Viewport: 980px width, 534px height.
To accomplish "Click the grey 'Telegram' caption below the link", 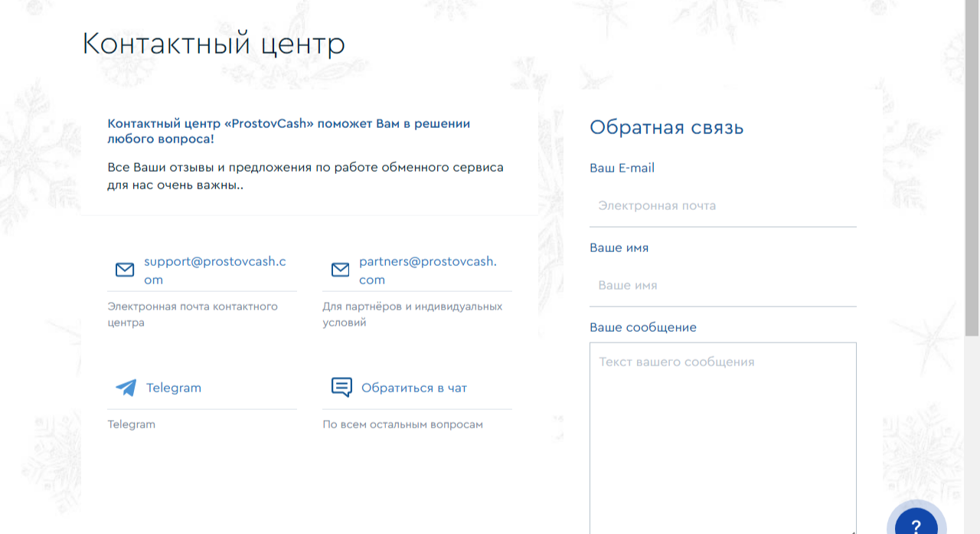I will tap(132, 424).
